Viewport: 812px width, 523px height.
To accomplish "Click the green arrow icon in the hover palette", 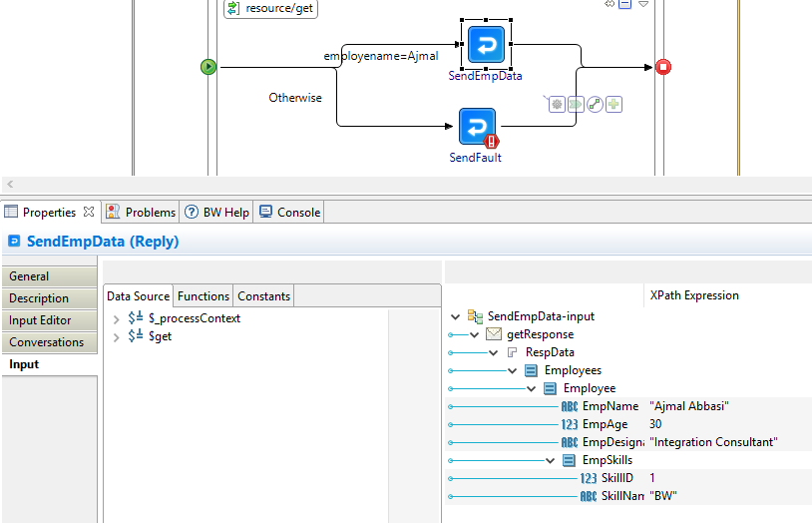I will pyautogui.click(x=576, y=104).
